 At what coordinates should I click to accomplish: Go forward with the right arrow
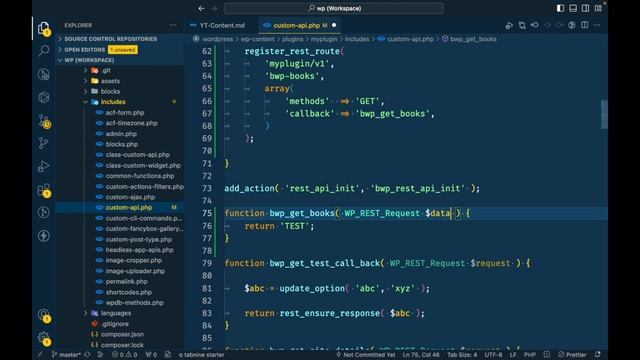[214, 8]
